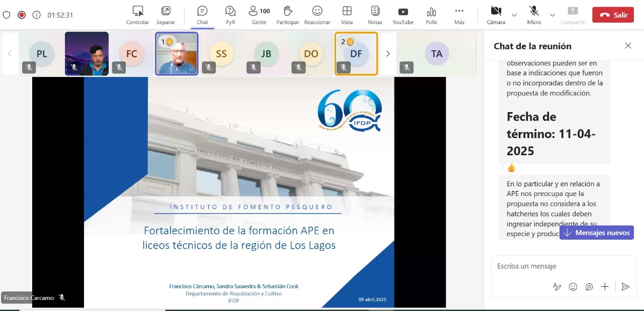Unmute with the Micro button
The width and height of the screenshot is (644, 311).
click(x=534, y=15)
